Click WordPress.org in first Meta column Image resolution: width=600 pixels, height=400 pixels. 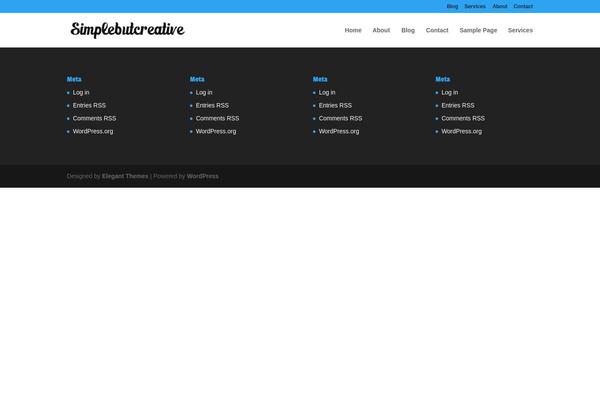[93, 132]
